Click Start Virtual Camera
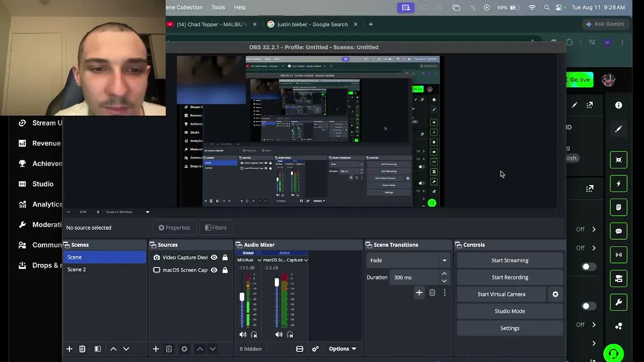This screenshot has width=644, height=362. coord(501,294)
